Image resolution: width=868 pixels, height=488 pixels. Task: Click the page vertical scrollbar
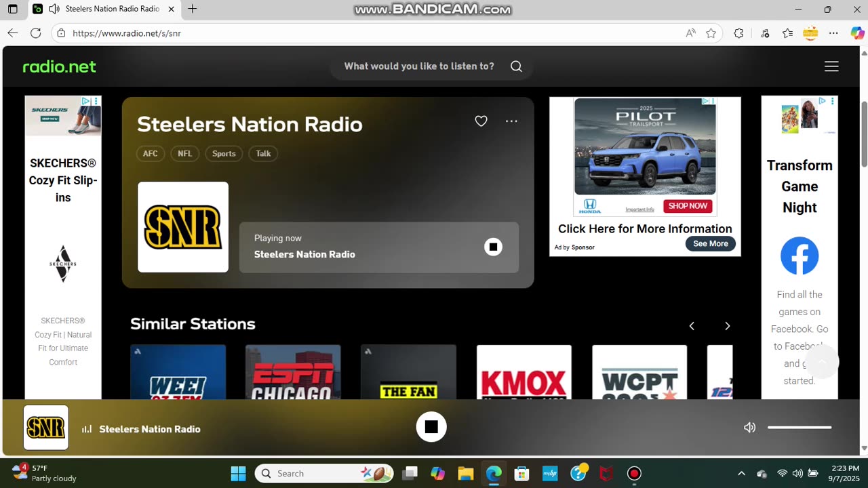point(864,134)
